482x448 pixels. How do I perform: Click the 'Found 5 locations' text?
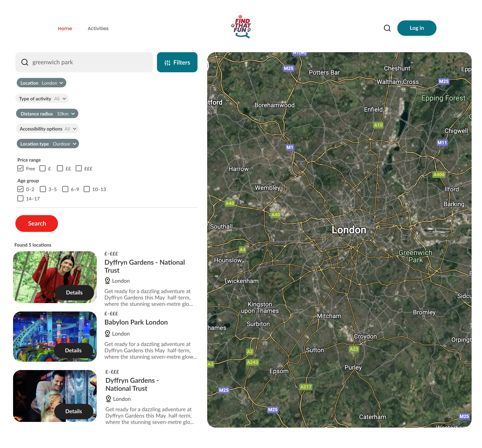point(33,245)
